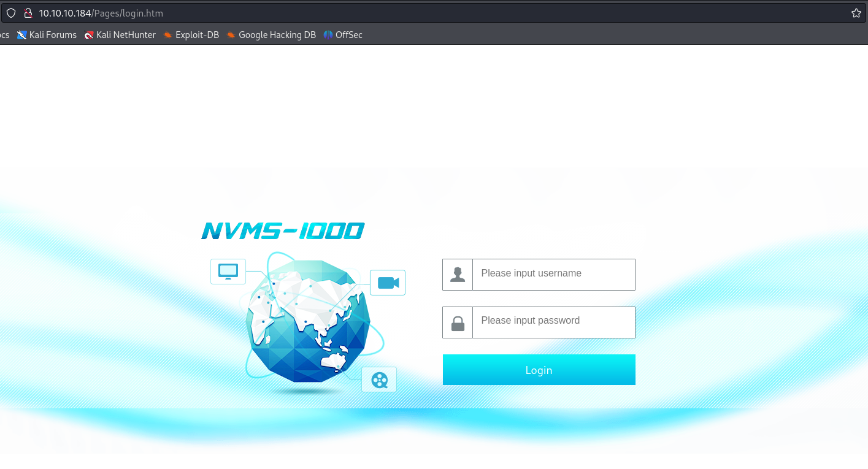This screenshot has width=868, height=469.
Task: Click the insecure connection padlock in address bar
Action: tap(27, 13)
